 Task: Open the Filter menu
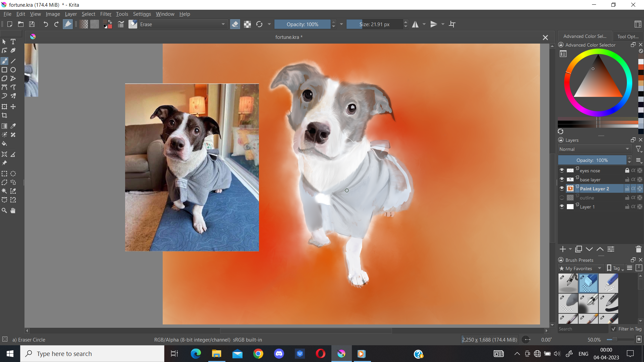[106, 14]
